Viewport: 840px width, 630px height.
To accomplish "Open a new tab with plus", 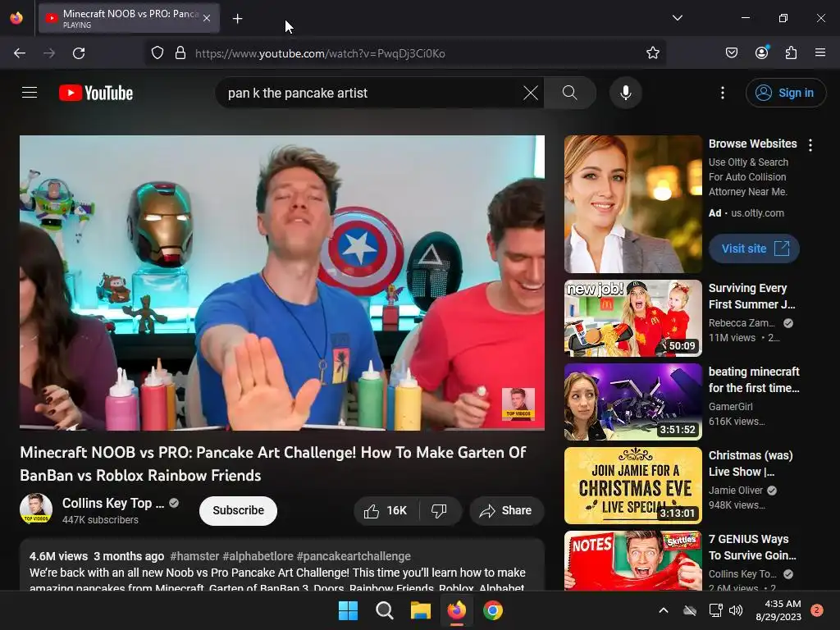I will (x=237, y=19).
